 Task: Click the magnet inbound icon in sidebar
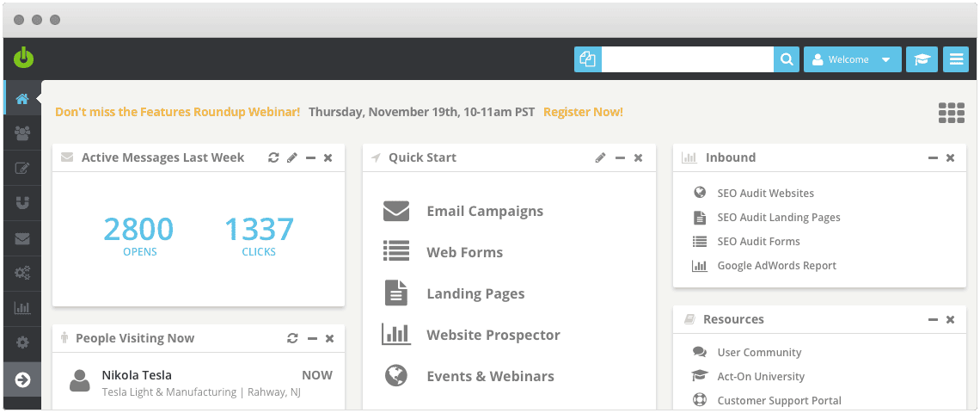[x=22, y=203]
